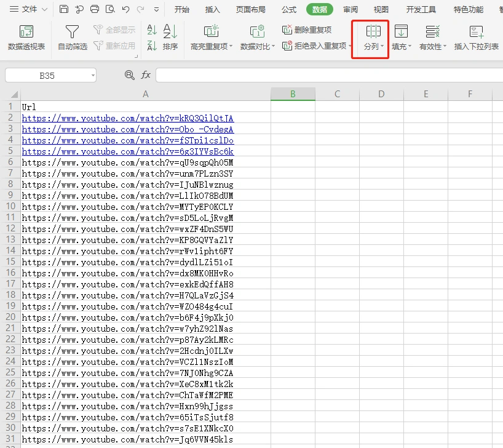This screenshot has width=503, height=448.
Task: Click the formula bar input field
Action: pyautogui.click(x=326, y=75)
